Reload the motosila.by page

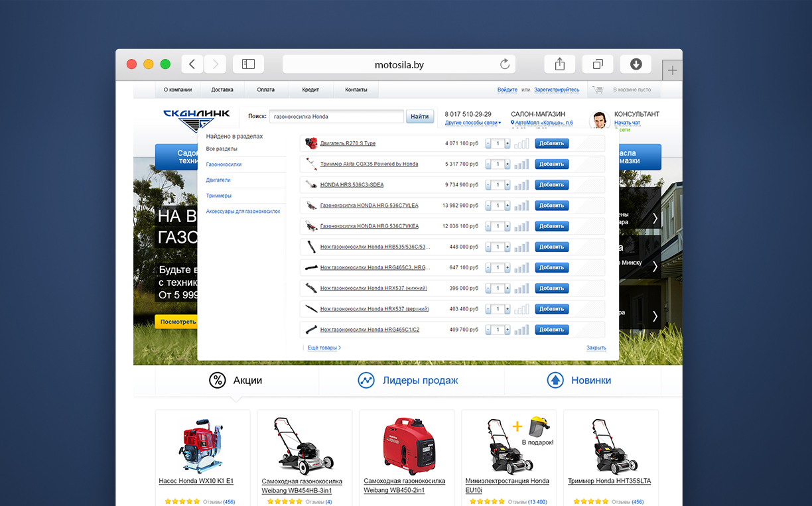coord(505,64)
